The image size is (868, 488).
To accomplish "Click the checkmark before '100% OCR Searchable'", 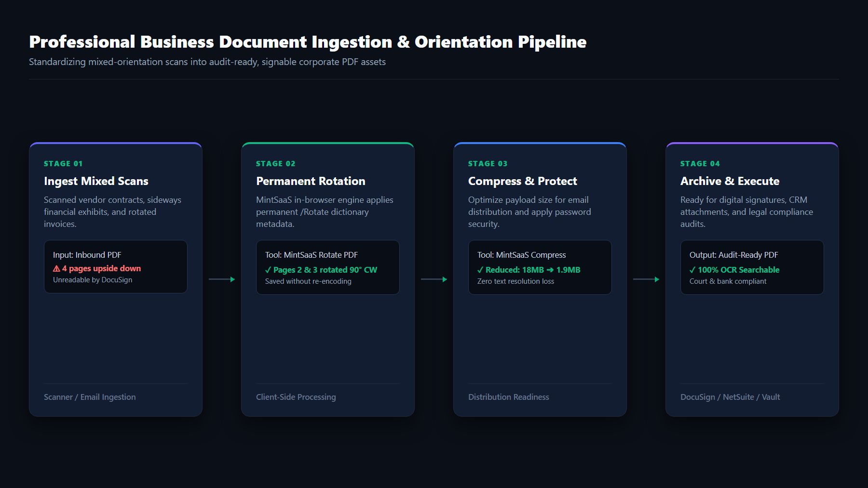I will tap(692, 270).
